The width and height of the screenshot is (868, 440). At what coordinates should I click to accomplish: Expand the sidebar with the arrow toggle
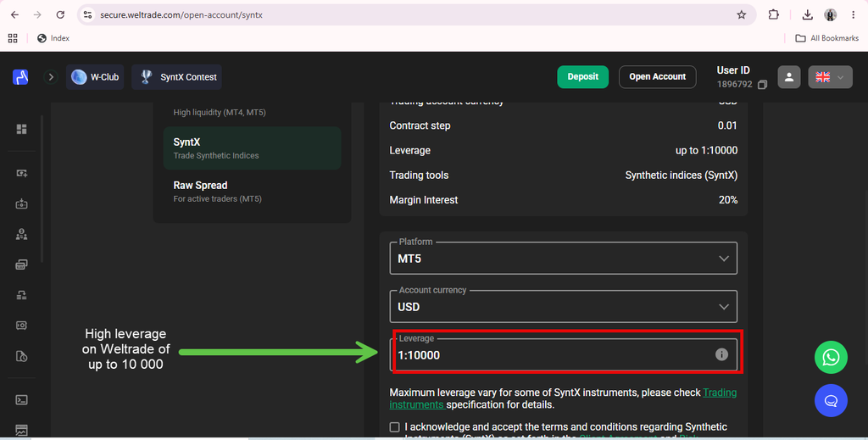(x=51, y=77)
